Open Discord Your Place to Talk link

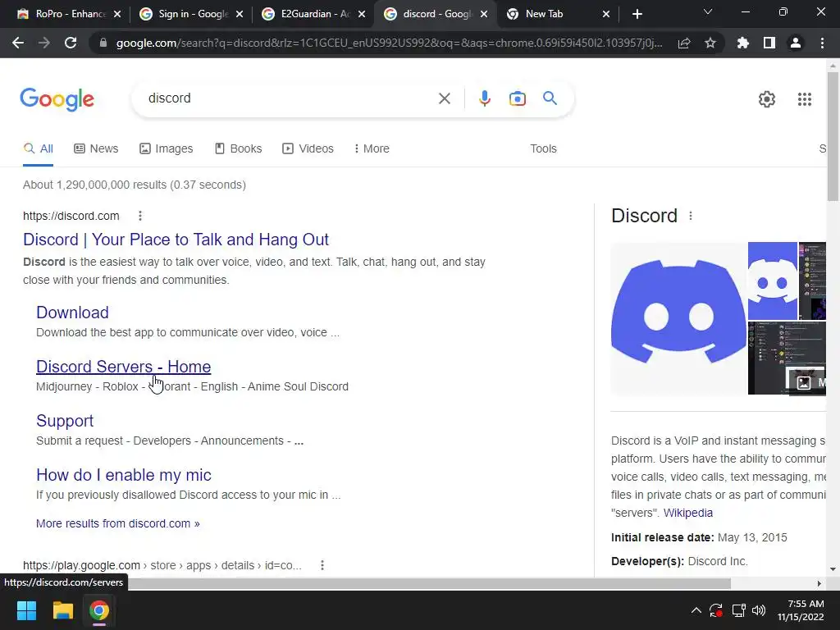tap(176, 240)
